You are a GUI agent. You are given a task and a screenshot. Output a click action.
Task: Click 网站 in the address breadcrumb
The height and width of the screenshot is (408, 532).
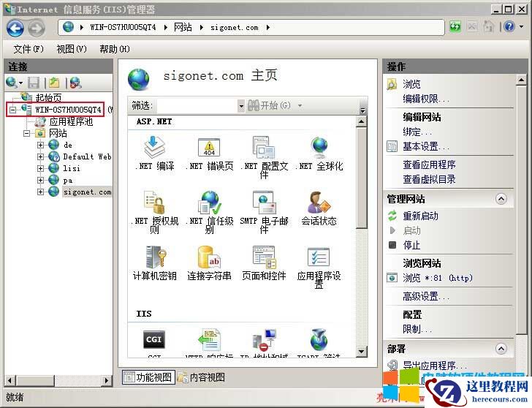pyautogui.click(x=183, y=28)
